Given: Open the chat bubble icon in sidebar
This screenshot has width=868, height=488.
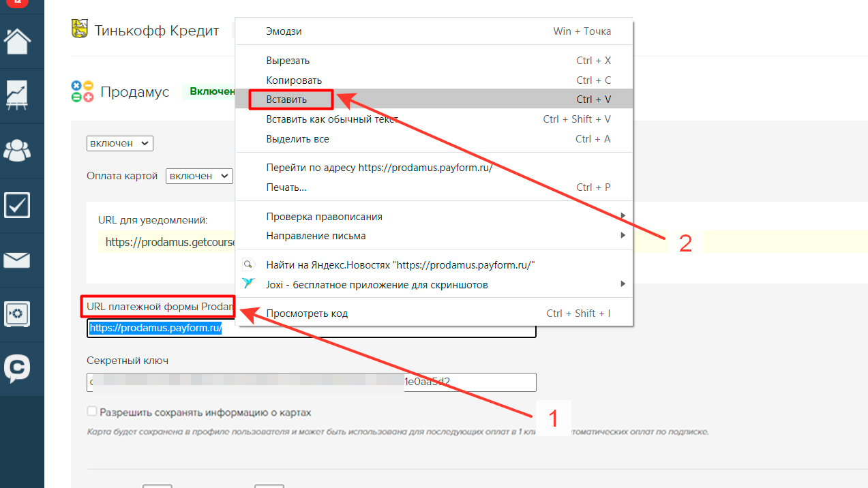Looking at the screenshot, I should 17,369.
